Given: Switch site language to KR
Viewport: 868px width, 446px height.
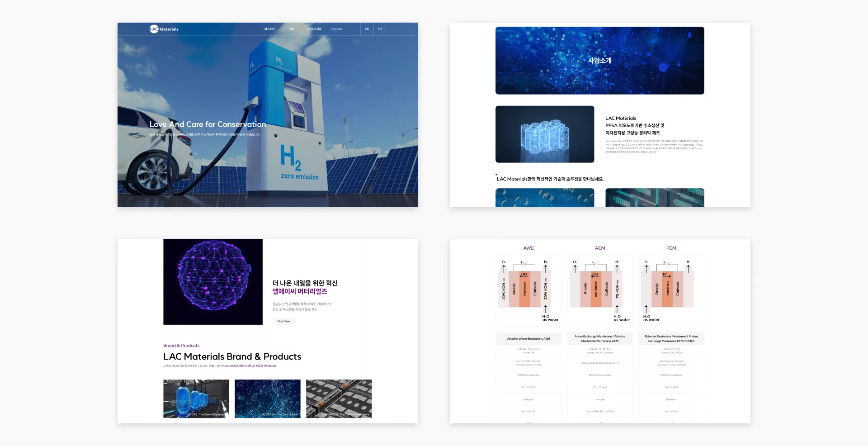Looking at the screenshot, I should (367, 29).
